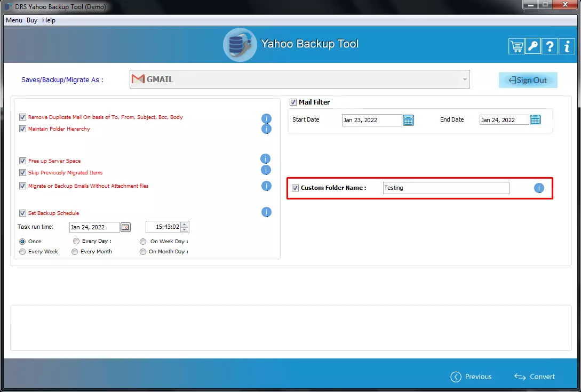Image resolution: width=581 pixels, height=392 pixels.
Task: Show info for Migrate Without Attachment files
Action: point(266,186)
